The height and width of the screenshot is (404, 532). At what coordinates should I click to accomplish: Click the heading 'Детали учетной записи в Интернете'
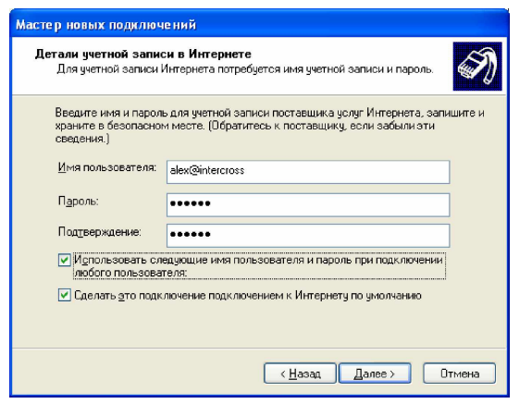coord(142,54)
